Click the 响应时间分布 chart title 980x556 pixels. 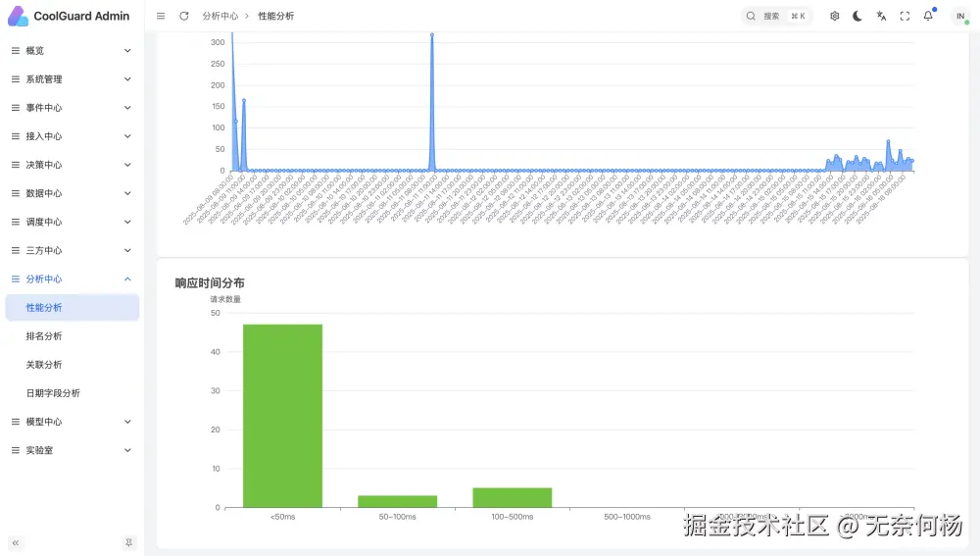coord(210,283)
